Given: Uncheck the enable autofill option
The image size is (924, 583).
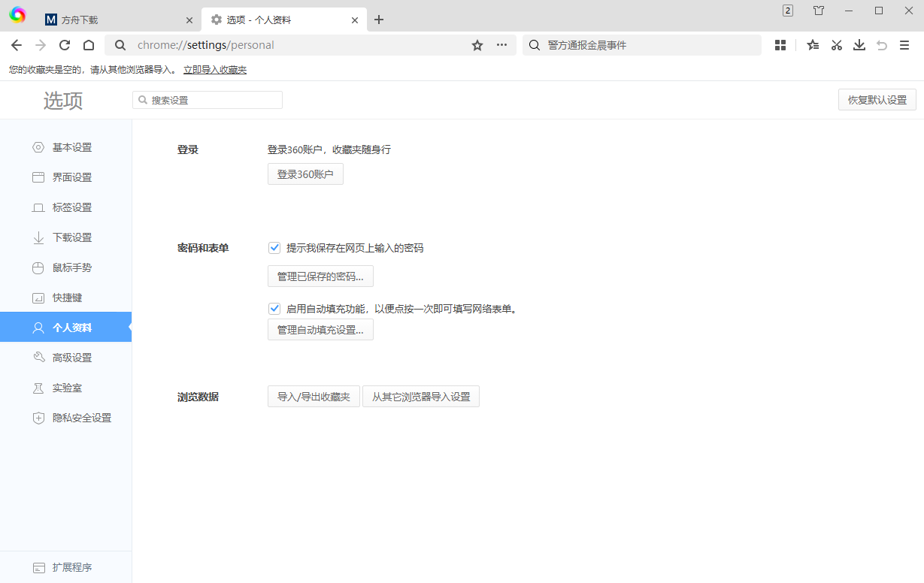Looking at the screenshot, I should pyautogui.click(x=274, y=308).
